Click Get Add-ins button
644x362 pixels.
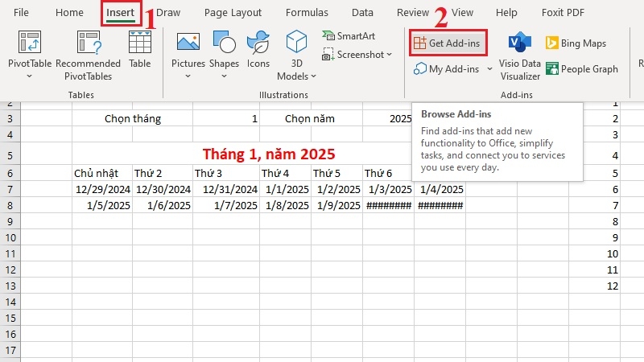tap(448, 43)
